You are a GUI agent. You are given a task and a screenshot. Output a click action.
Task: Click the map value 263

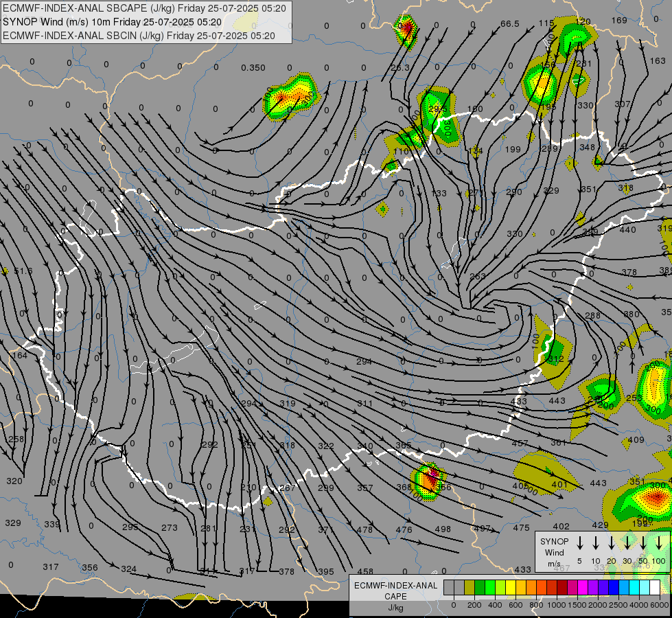(x=478, y=277)
